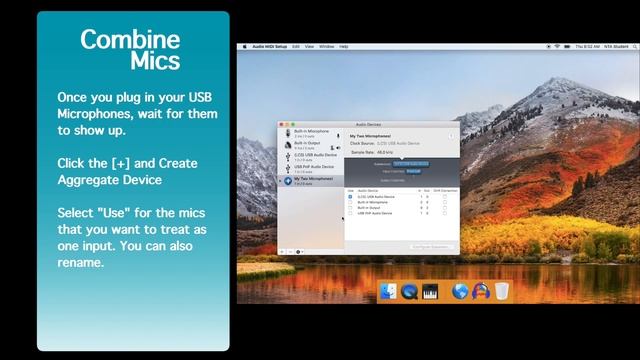Select Built-in Output in the device sidebar

point(311,145)
